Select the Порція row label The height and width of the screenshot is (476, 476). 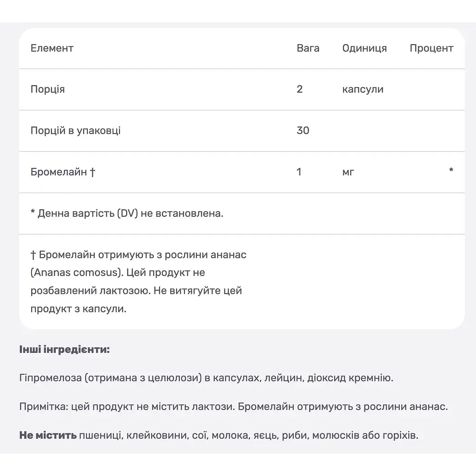pyautogui.click(x=48, y=89)
